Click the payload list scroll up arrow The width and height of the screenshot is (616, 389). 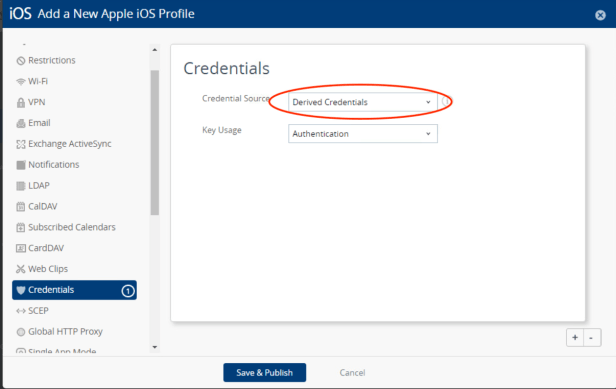(154, 50)
